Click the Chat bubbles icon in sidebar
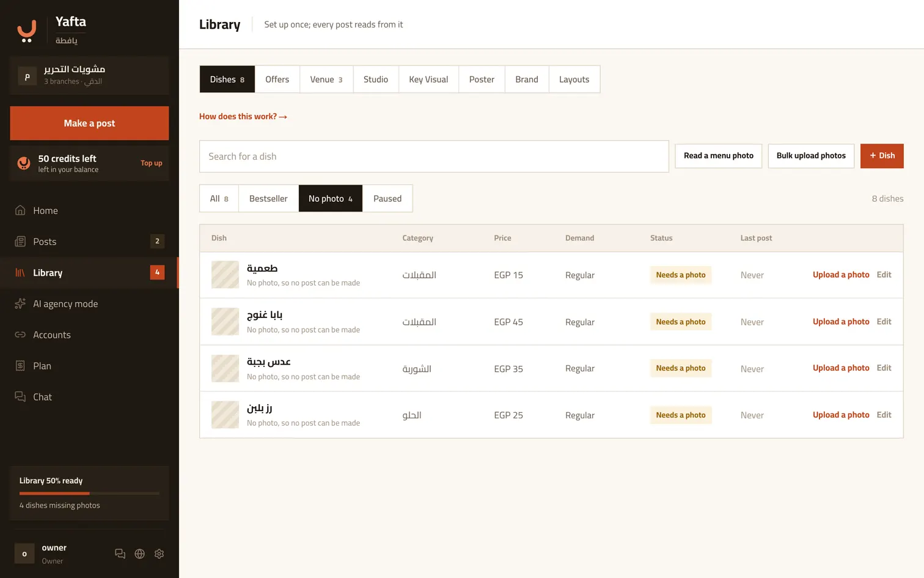This screenshot has width=924, height=578. tap(20, 397)
